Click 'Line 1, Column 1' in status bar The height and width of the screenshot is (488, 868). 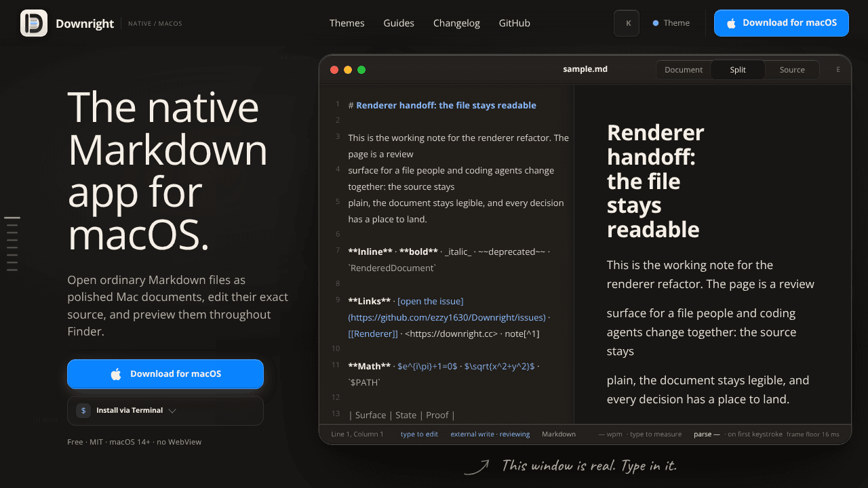click(357, 434)
